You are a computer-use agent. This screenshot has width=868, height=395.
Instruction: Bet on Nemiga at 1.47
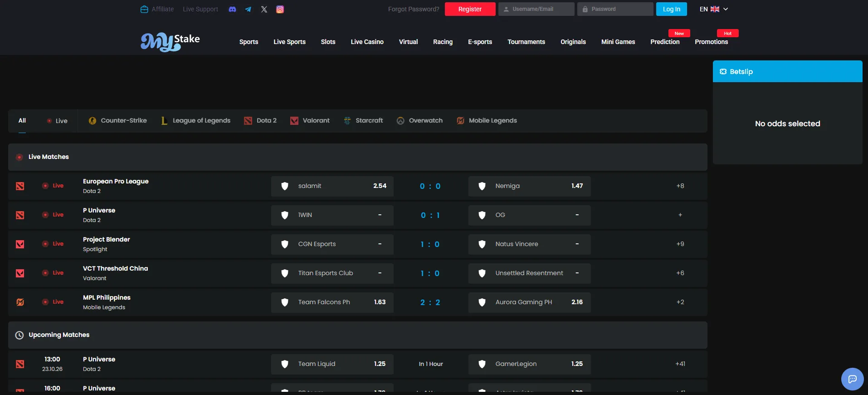(530, 186)
